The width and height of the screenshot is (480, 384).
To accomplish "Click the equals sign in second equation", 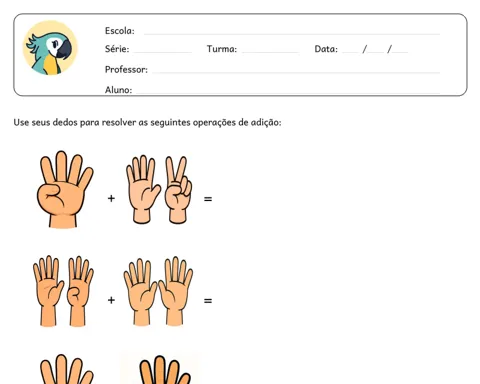I will [x=208, y=301].
